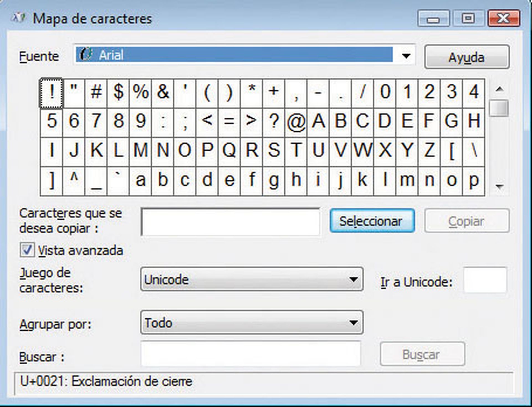Select the percent sign character
Screen dimensions: 532x407
(140, 93)
